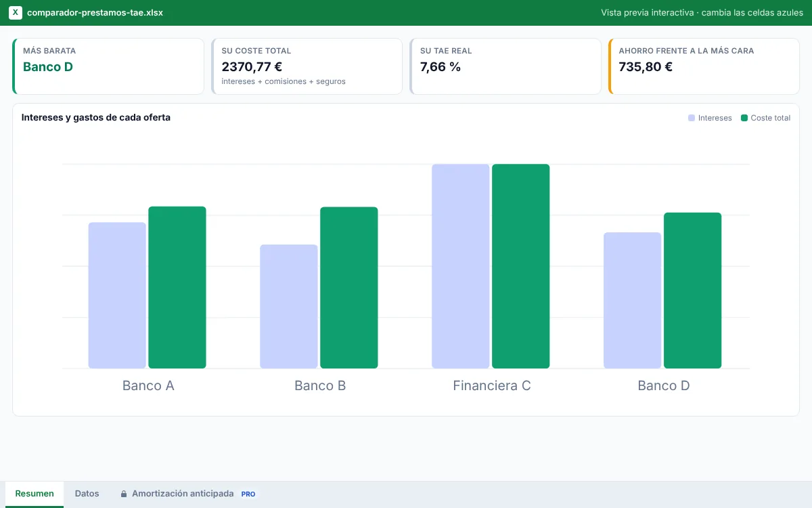Click the SU COSTE TOTAL heading

256,51
